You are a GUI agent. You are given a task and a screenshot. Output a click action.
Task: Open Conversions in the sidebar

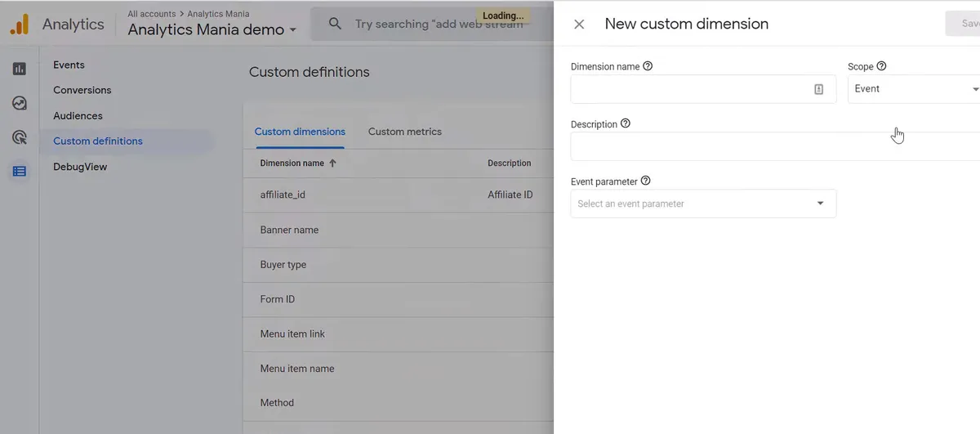pos(82,90)
